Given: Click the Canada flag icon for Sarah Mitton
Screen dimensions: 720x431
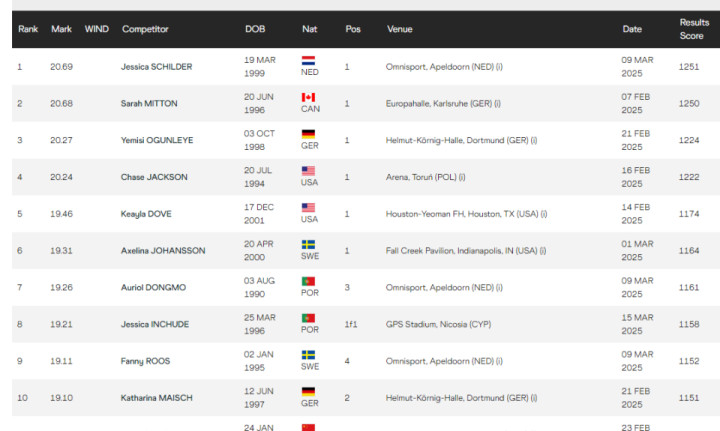Looking at the screenshot, I should [308, 97].
